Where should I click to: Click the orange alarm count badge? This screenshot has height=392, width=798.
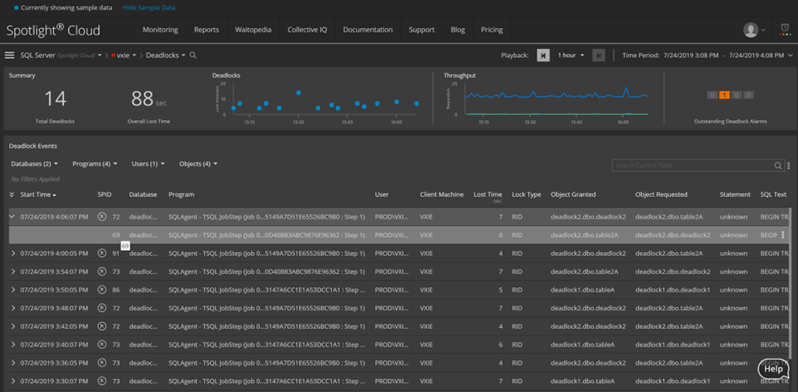coord(724,95)
